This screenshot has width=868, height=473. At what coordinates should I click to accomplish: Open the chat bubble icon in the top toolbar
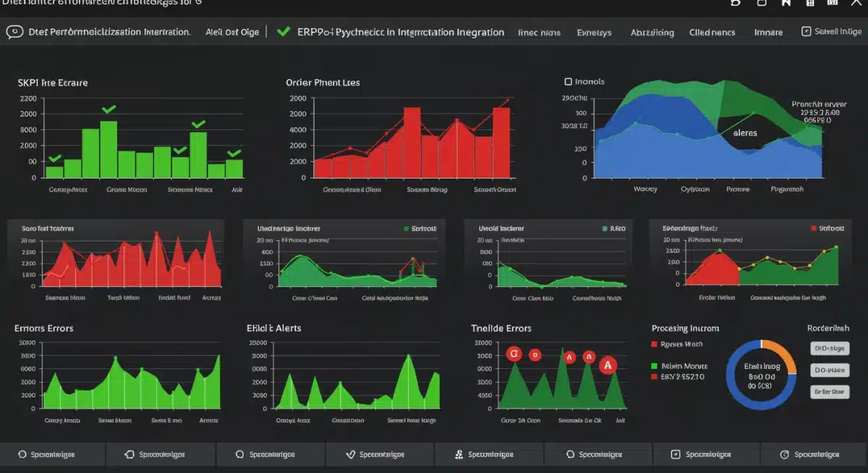735,4
